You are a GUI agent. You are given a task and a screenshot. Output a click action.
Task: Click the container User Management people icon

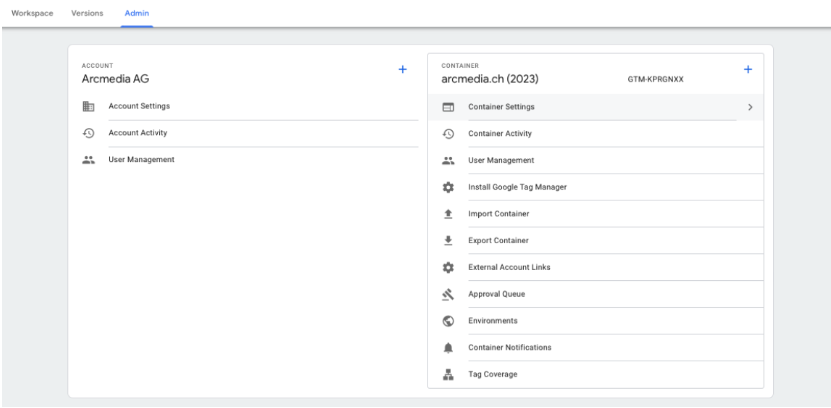448,161
